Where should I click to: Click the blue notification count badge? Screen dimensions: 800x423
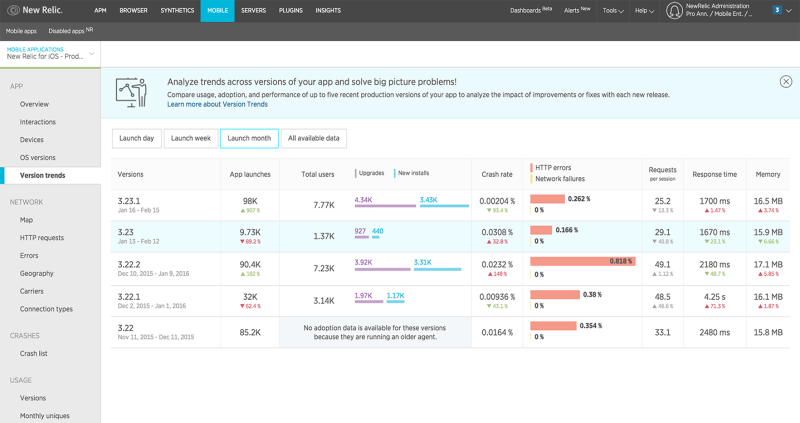tap(777, 10)
